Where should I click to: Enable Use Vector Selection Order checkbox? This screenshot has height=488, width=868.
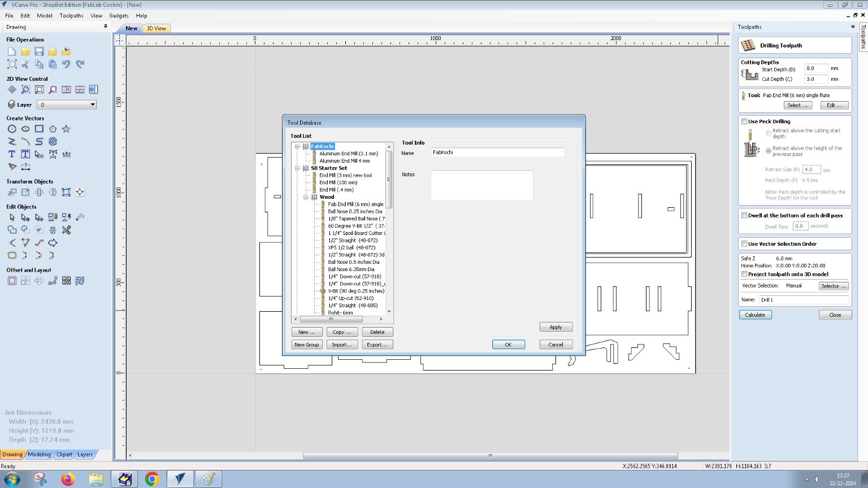(x=744, y=244)
